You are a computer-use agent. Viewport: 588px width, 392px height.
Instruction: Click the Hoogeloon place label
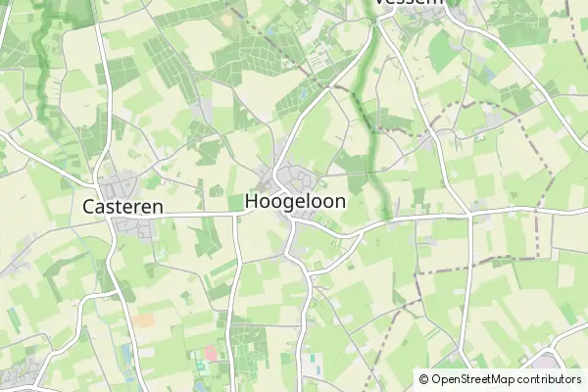(x=296, y=202)
